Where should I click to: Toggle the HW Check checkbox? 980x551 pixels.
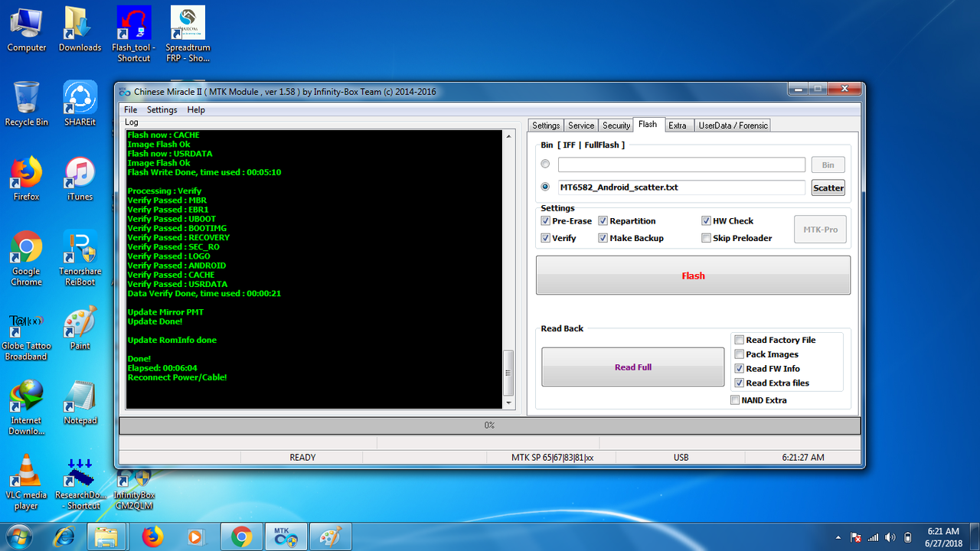706,221
